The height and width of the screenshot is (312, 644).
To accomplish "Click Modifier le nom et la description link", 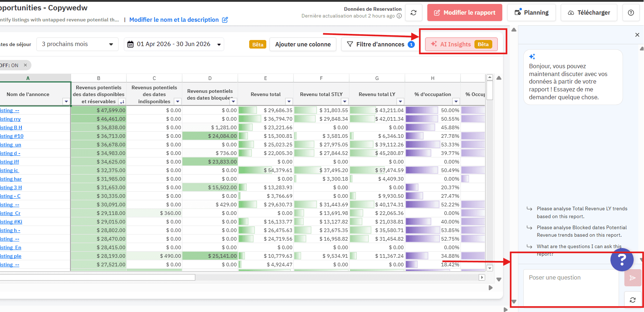I will tap(174, 20).
